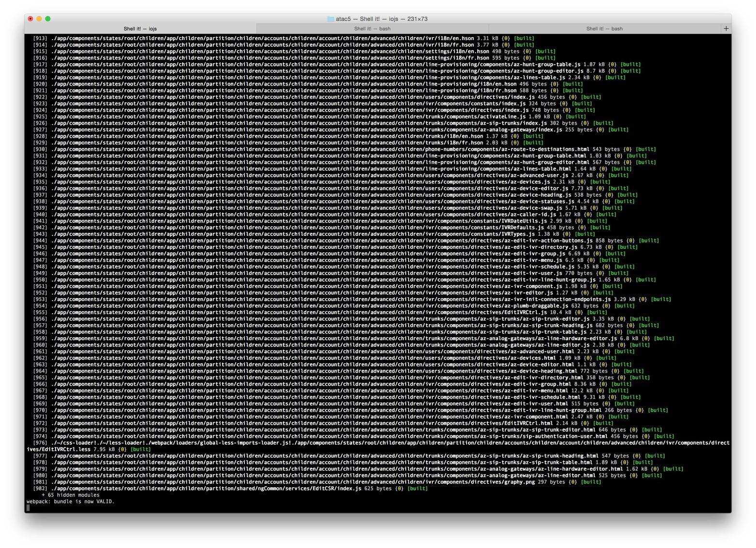Click '[built]' status on line 982
This screenshot has width=756, height=548.
417,488
